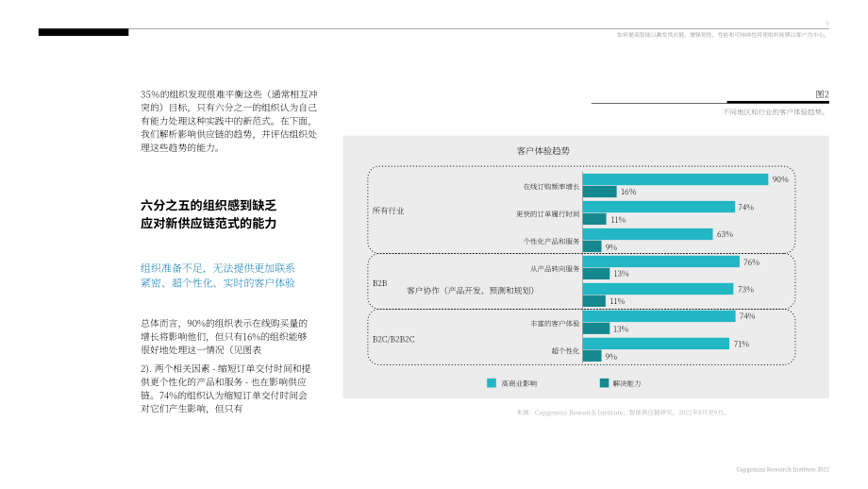Click the light teal legend square before 高商业影响
868x489 pixels.
pyautogui.click(x=491, y=383)
